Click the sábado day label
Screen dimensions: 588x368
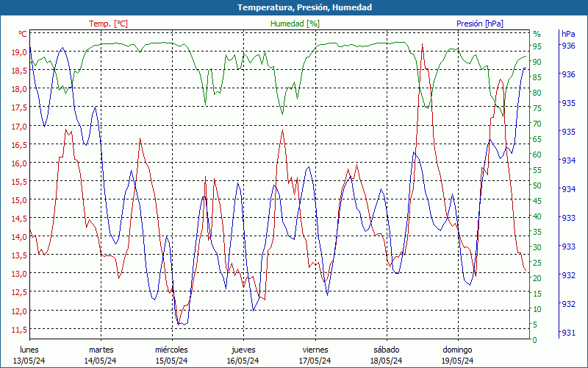(387, 350)
